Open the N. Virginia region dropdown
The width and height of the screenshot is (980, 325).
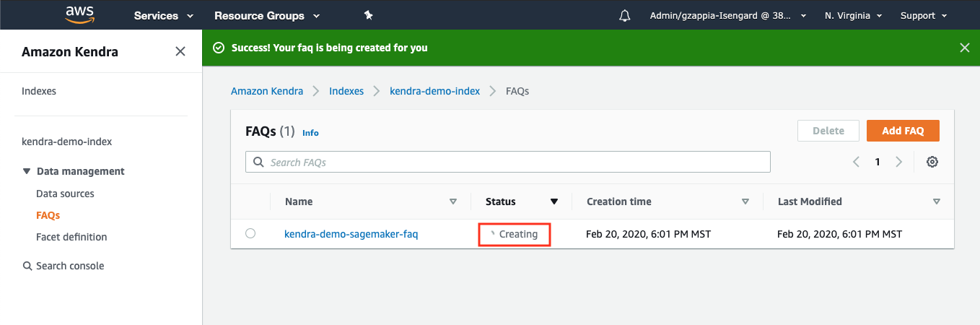pos(854,15)
